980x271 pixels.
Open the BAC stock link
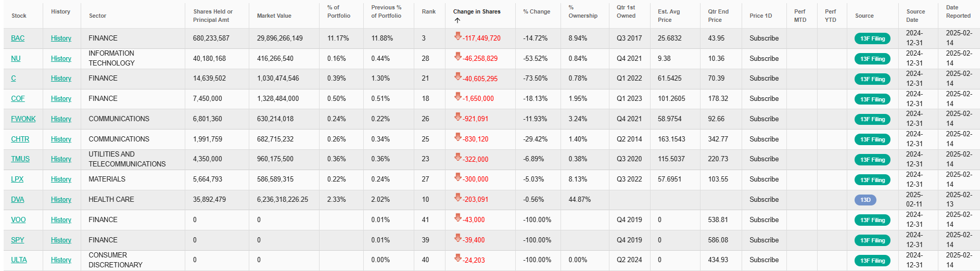click(x=18, y=38)
